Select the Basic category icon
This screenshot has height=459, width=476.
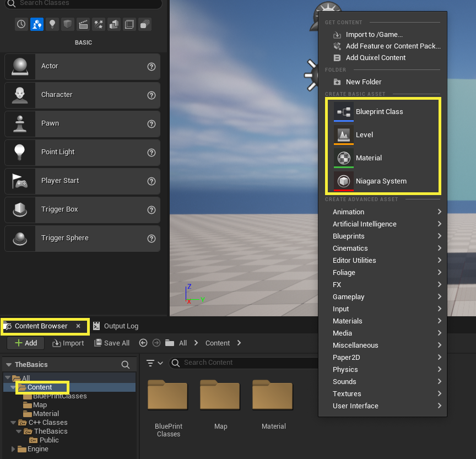pos(37,24)
